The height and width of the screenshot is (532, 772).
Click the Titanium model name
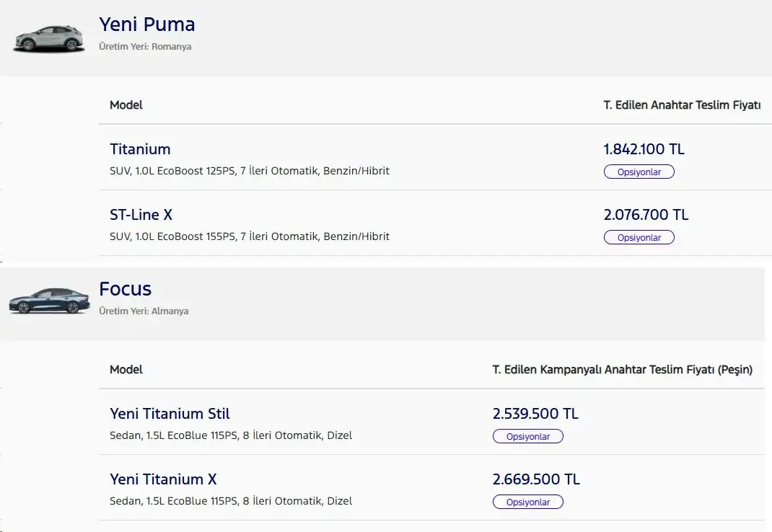pyautogui.click(x=140, y=149)
